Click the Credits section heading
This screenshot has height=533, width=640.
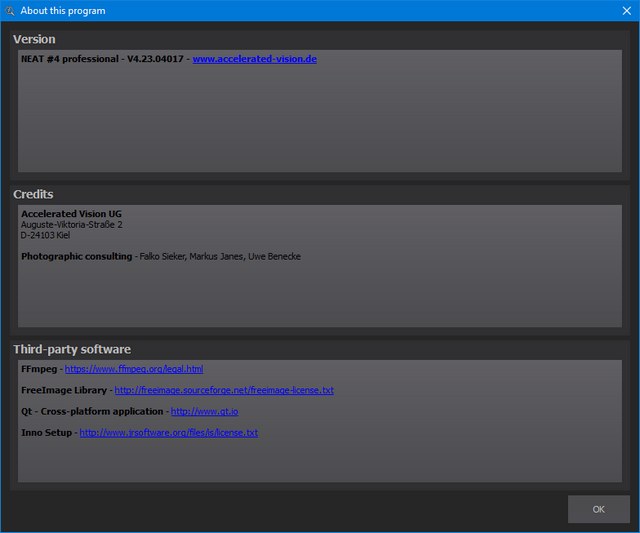point(33,194)
